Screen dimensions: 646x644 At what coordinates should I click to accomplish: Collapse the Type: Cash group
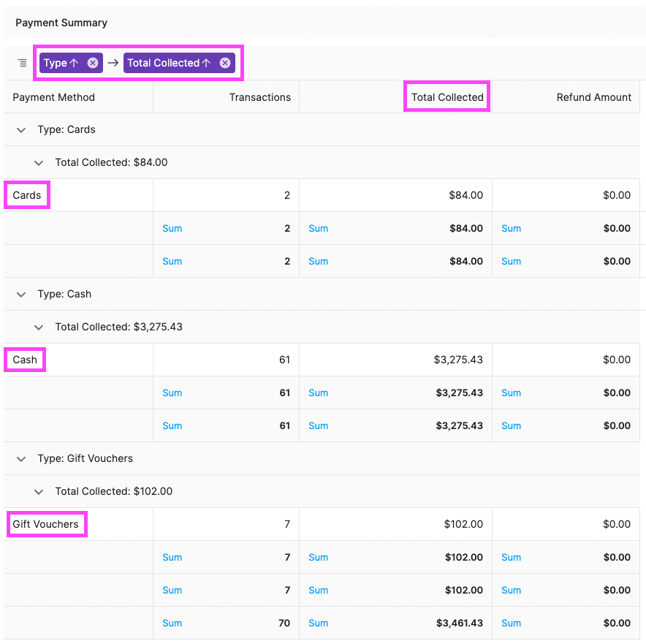coord(21,295)
